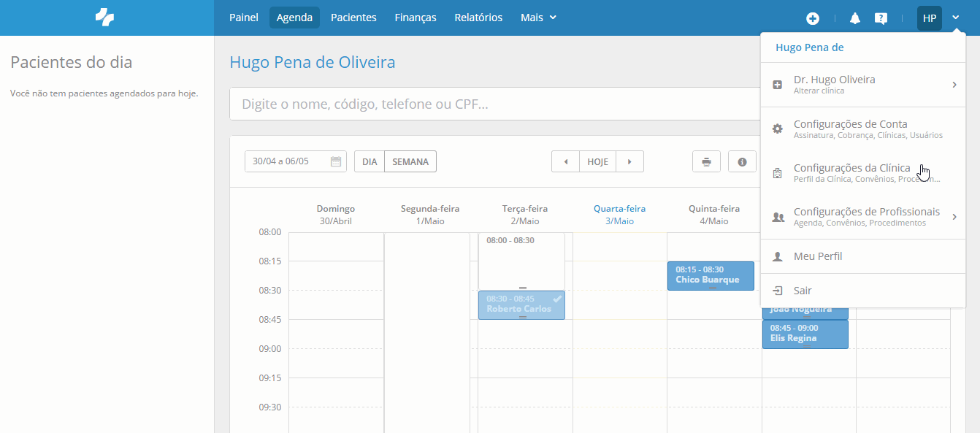Click the printer icon above the calendar
Screen dimensions: 980x433
point(705,161)
